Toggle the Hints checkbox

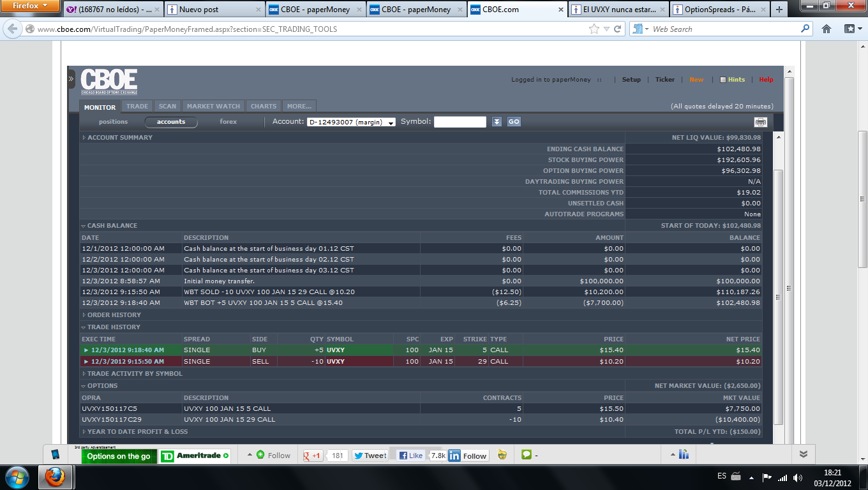pos(723,80)
